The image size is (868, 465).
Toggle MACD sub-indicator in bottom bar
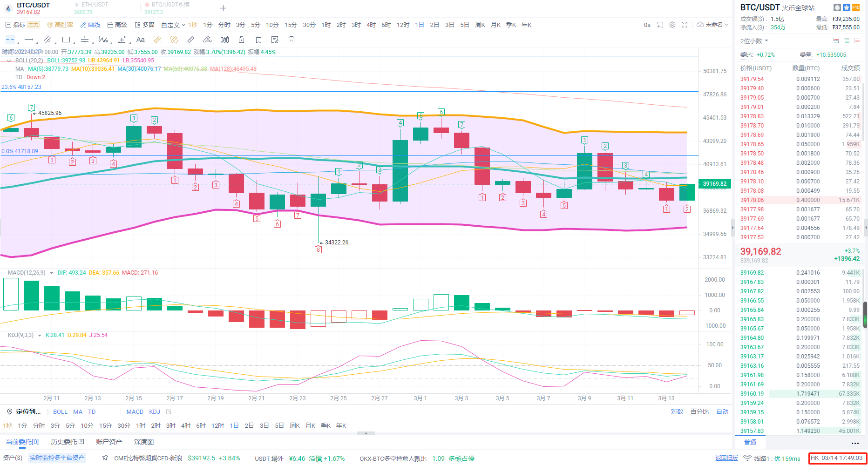pyautogui.click(x=135, y=411)
